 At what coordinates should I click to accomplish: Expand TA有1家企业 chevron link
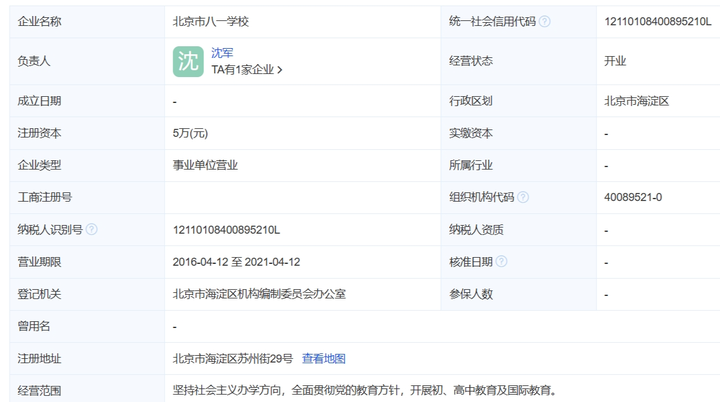[x=247, y=70]
